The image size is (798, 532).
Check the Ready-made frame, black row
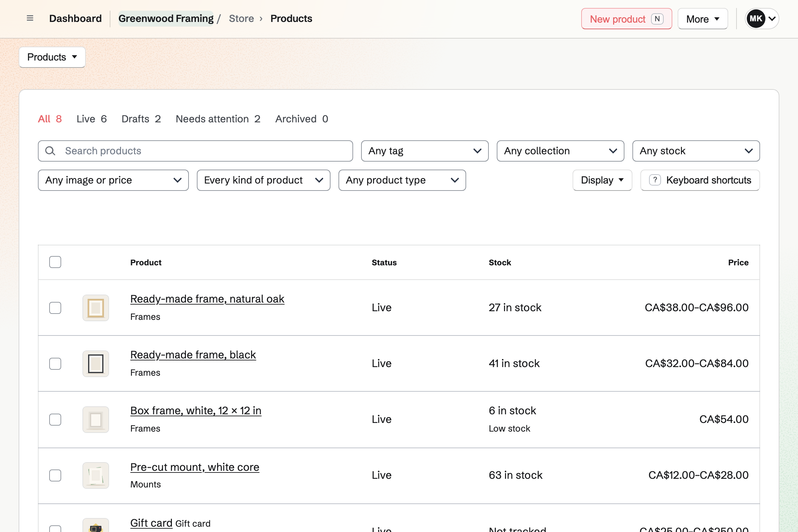click(55, 364)
